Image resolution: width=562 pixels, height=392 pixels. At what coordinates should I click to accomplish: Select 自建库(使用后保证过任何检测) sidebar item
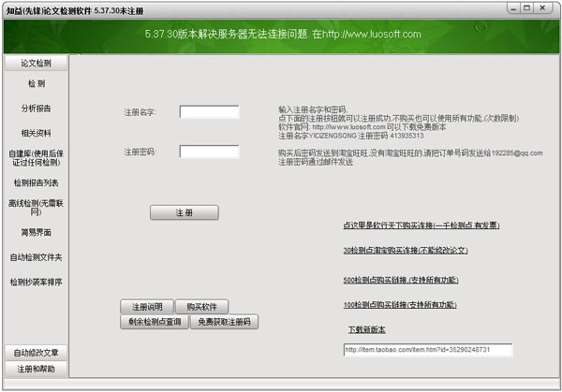point(36,158)
